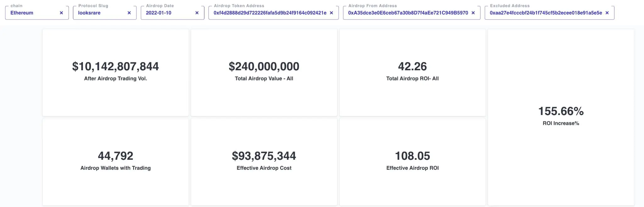This screenshot has width=644, height=207.
Task: Select the After Airdrop Trading Vol. card
Action: coord(115,95)
